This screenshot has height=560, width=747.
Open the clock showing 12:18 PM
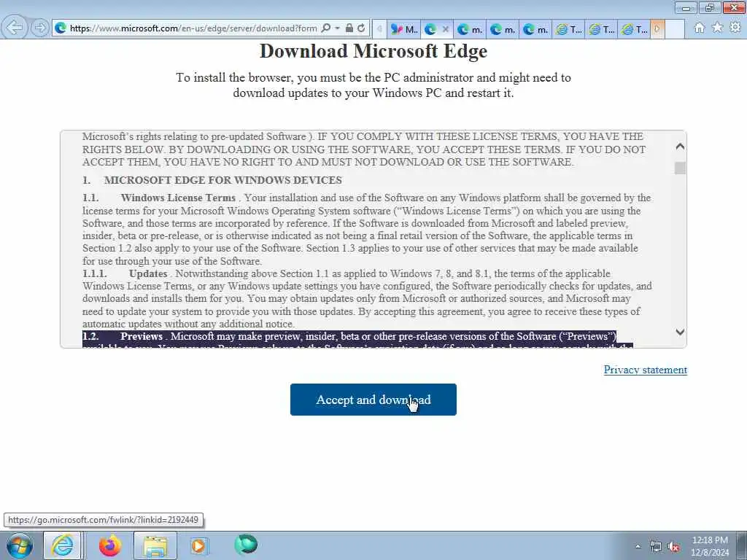[x=710, y=546]
